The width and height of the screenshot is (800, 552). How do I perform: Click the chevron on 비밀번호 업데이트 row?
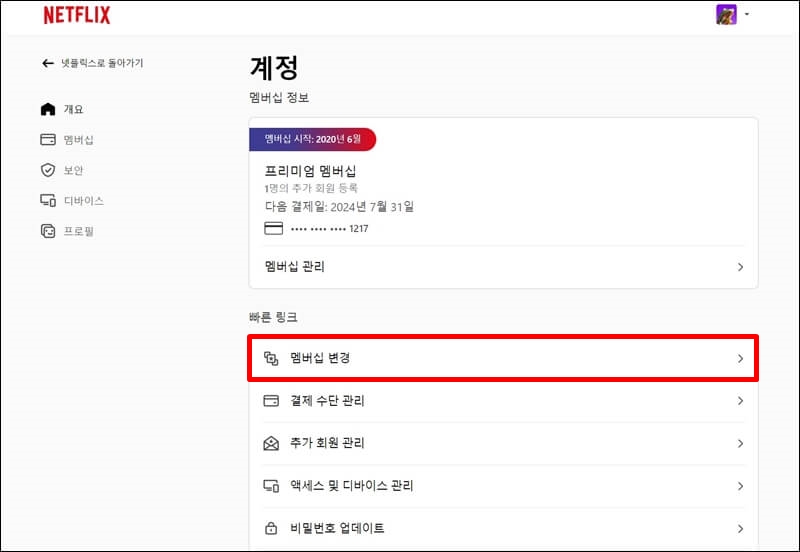click(x=740, y=529)
